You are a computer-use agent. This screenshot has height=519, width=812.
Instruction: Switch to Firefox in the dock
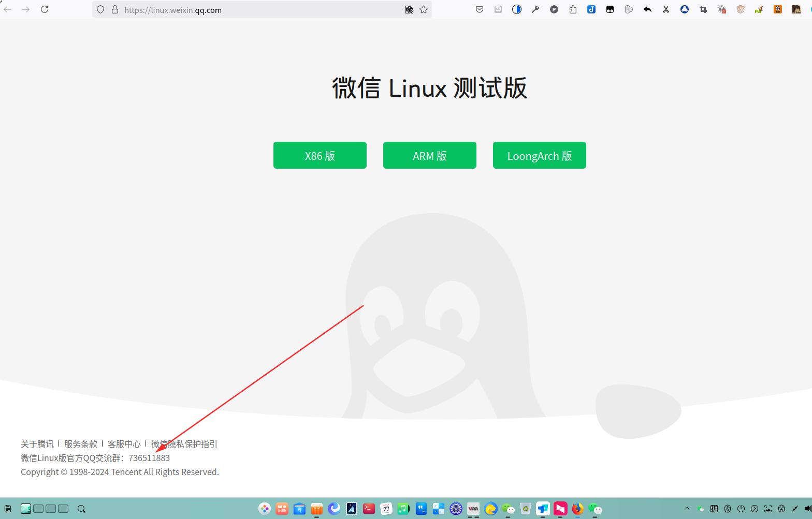click(x=577, y=509)
